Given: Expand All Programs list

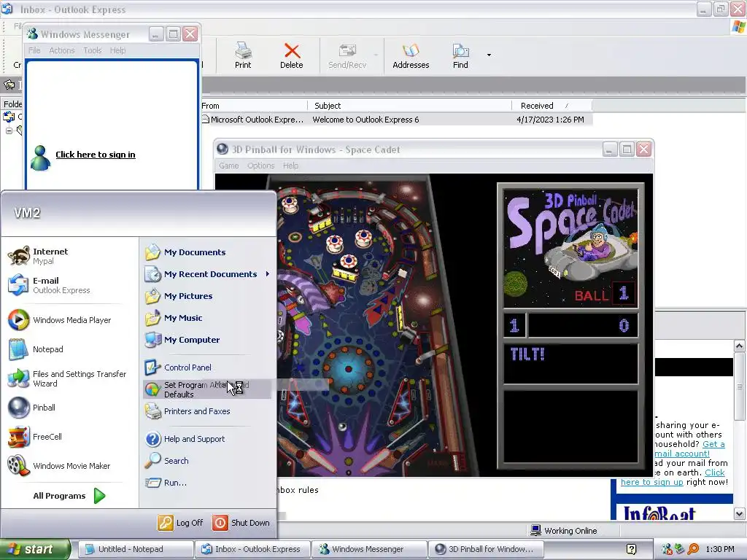Looking at the screenshot, I should point(69,496).
